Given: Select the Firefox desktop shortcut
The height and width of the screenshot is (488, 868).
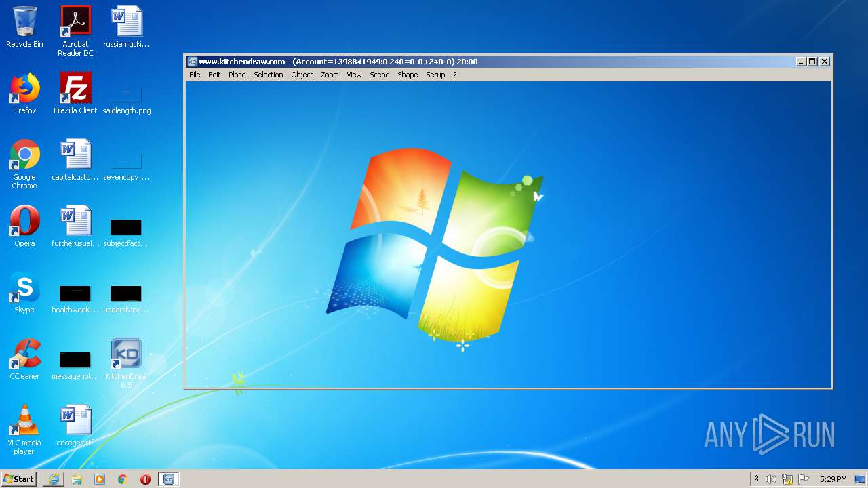Looking at the screenshot, I should (24, 94).
